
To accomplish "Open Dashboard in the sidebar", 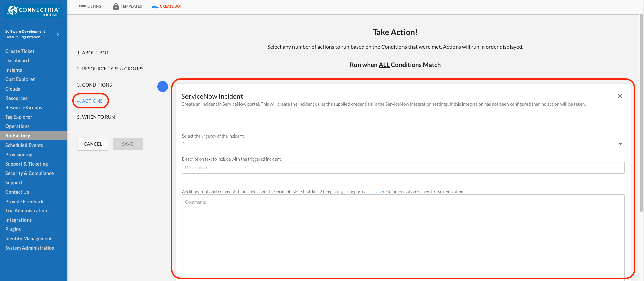I will (x=17, y=61).
